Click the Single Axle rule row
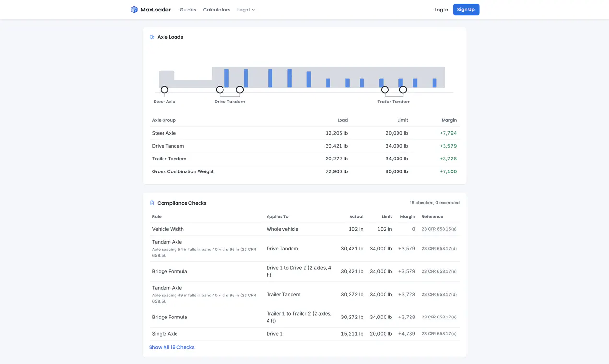 click(304, 334)
